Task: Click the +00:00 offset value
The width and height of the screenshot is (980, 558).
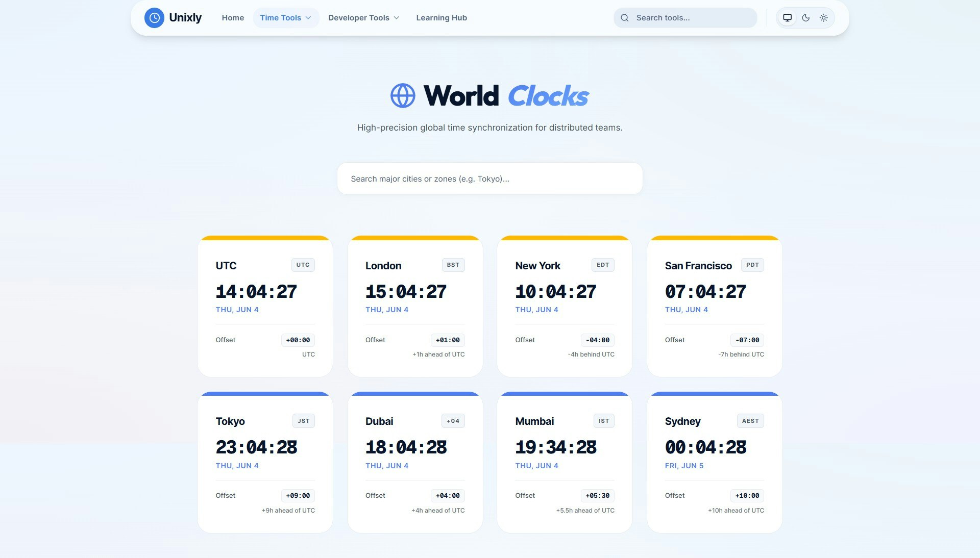Action: (298, 340)
